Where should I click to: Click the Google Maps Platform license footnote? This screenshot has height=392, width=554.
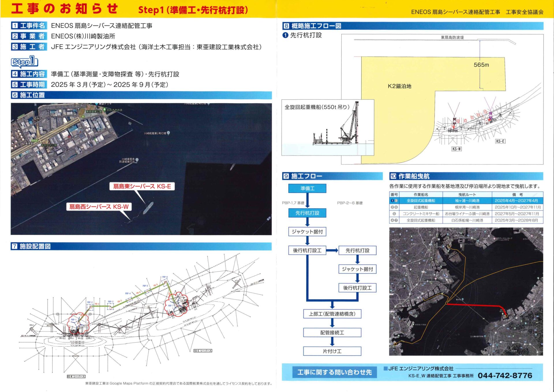click(x=179, y=383)
